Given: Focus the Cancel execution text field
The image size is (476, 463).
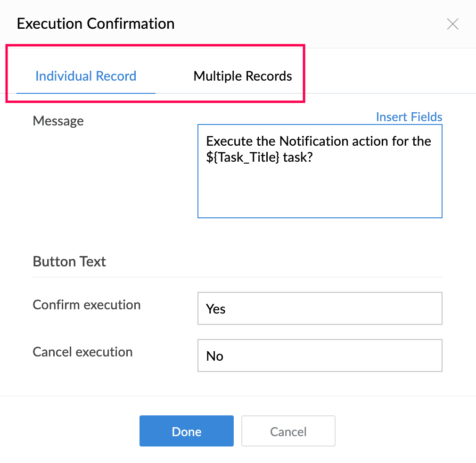Looking at the screenshot, I should 320,356.
